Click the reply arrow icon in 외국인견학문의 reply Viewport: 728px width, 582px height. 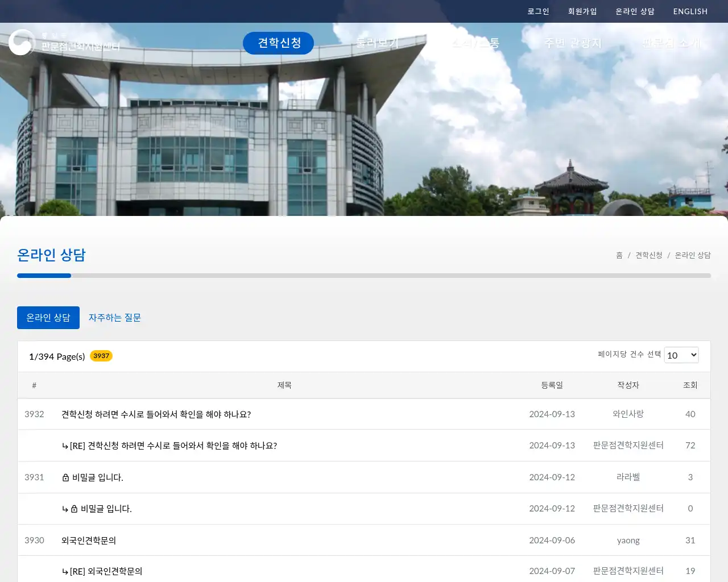(x=65, y=572)
